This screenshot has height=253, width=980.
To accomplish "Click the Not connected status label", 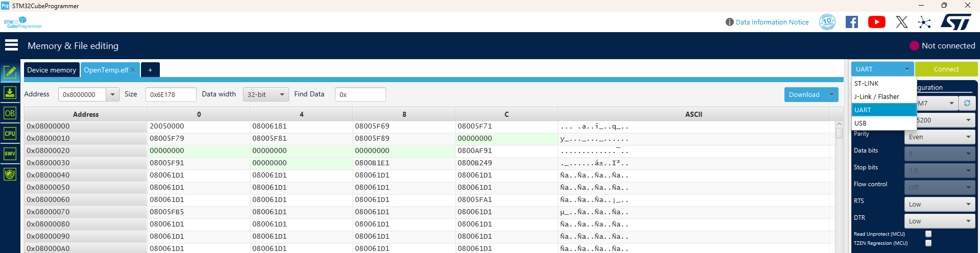I will point(948,45).
